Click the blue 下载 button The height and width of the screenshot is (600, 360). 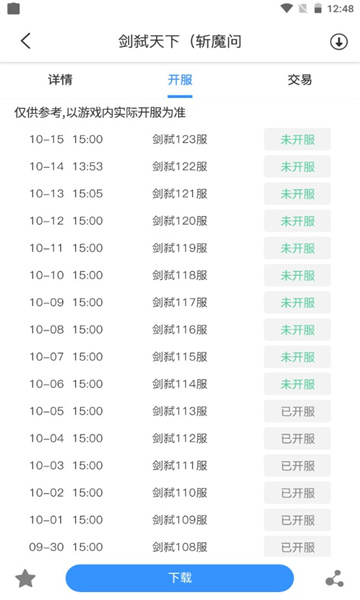[x=180, y=578]
